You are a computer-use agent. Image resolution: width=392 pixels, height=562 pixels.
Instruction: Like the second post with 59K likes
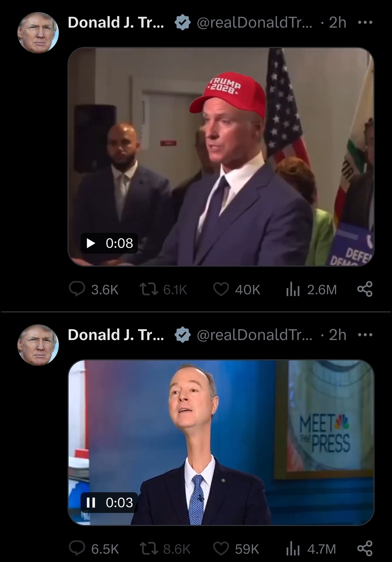236,549
